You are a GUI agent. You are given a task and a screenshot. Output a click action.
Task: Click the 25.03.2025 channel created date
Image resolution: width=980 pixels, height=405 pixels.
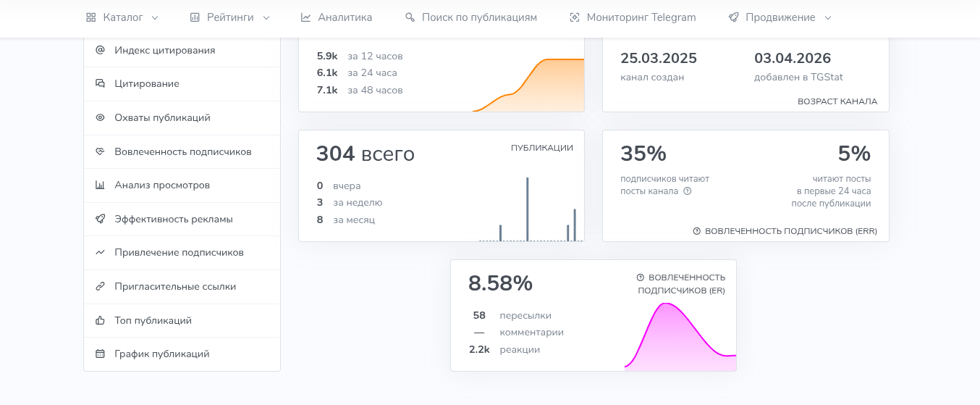coord(659,59)
